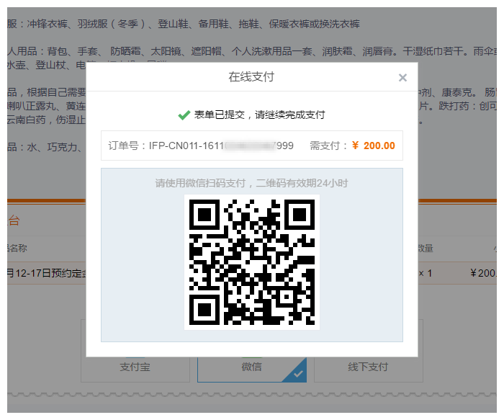The image size is (504, 420).
Task: Click the personal items line 背包、手套
Action: [252, 51]
